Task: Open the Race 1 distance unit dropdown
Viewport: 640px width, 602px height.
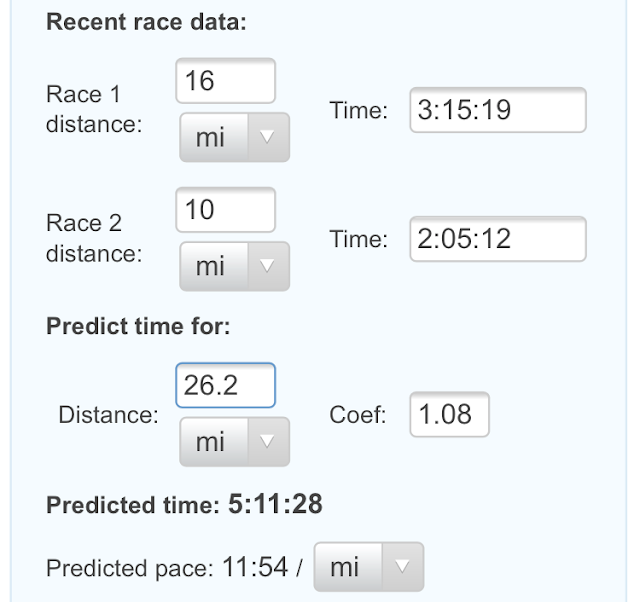Action: tap(234, 137)
